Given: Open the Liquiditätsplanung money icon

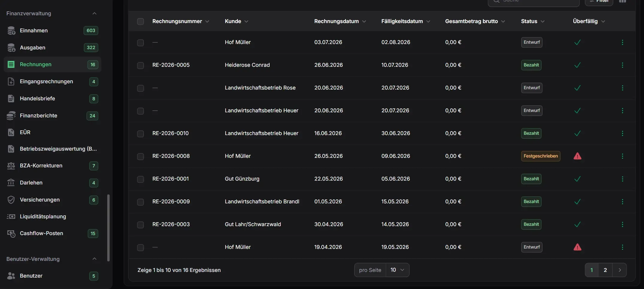Looking at the screenshot, I should click(x=11, y=217).
